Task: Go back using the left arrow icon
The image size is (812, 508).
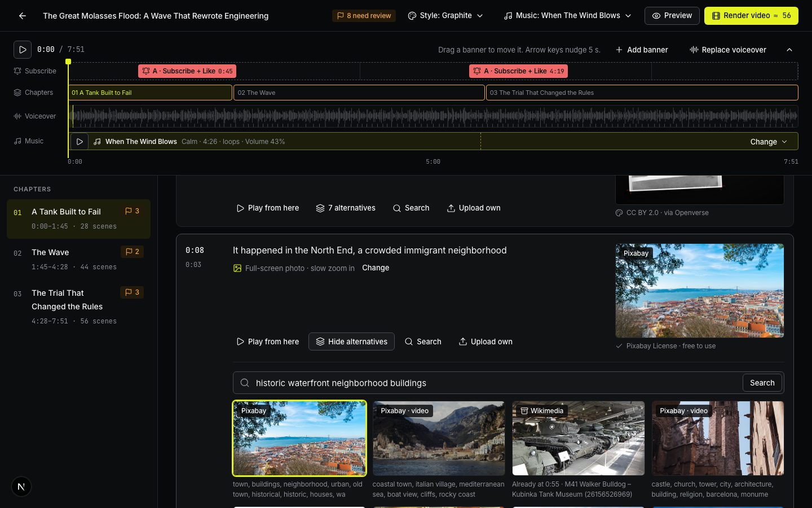Action: click(23, 16)
